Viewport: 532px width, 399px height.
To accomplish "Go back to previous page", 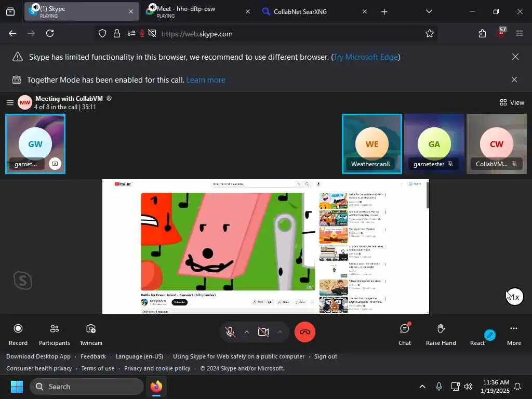I will [x=12, y=34].
